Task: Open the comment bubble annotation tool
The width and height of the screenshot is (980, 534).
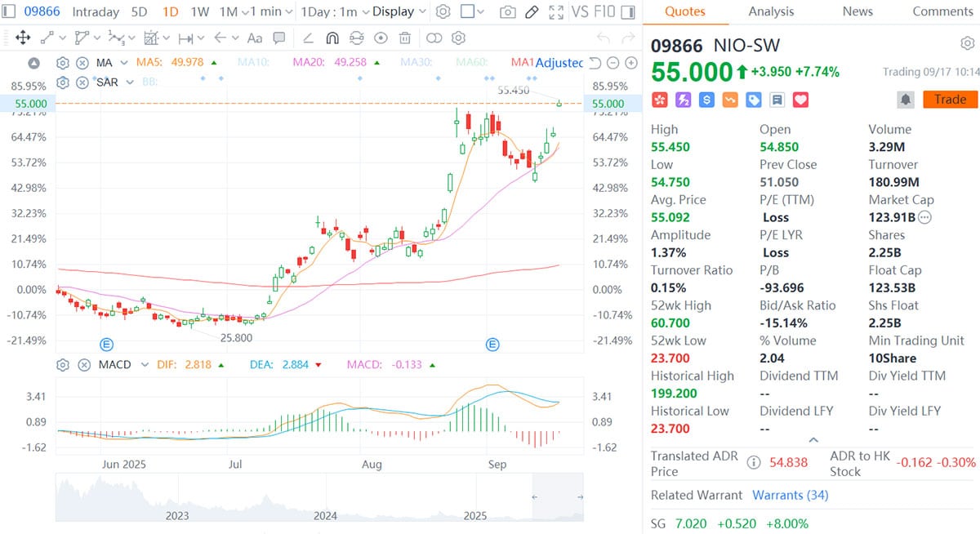Action: 278,38
